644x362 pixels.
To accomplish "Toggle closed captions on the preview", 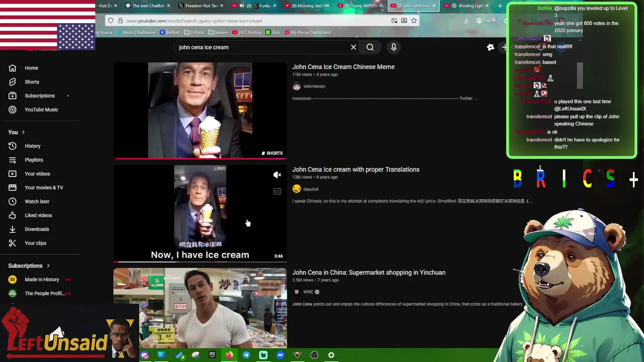I will tap(277, 192).
